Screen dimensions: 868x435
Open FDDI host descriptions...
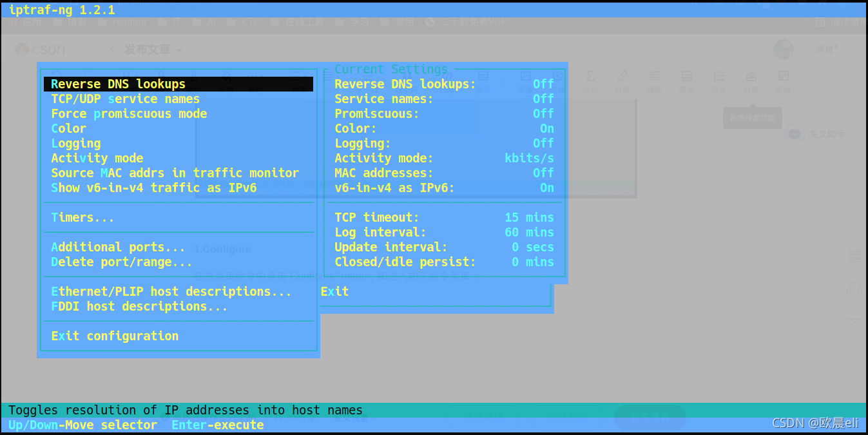[x=139, y=306]
